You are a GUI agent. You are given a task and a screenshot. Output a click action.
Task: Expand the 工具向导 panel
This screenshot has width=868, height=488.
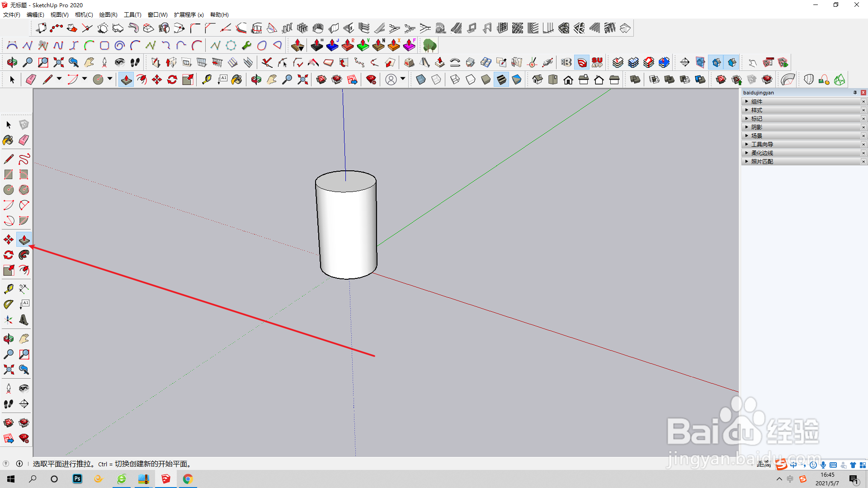801,145
